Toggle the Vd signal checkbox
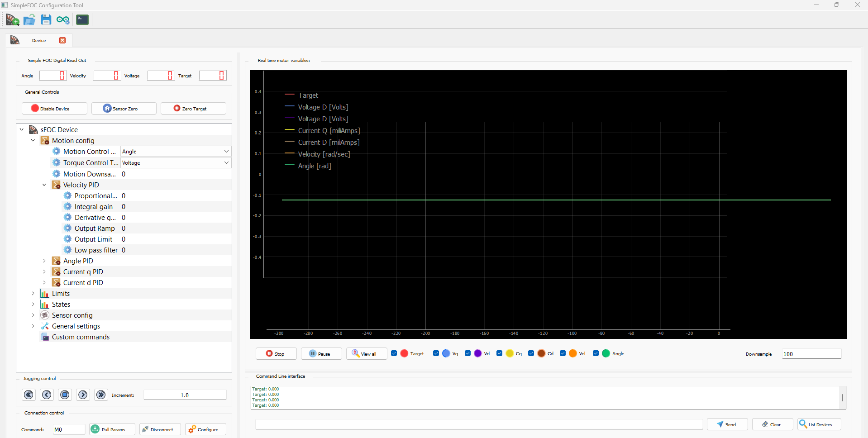The width and height of the screenshot is (868, 438). (x=467, y=353)
